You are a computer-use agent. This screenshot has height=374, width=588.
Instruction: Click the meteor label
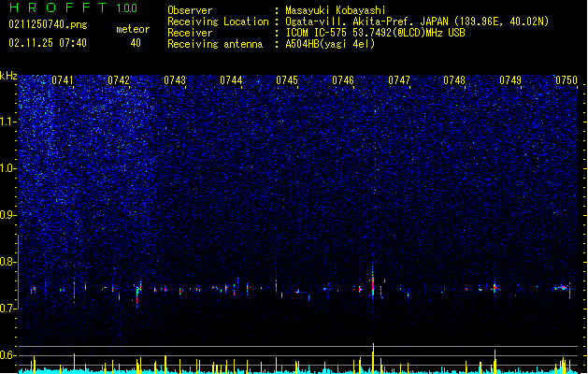(133, 29)
